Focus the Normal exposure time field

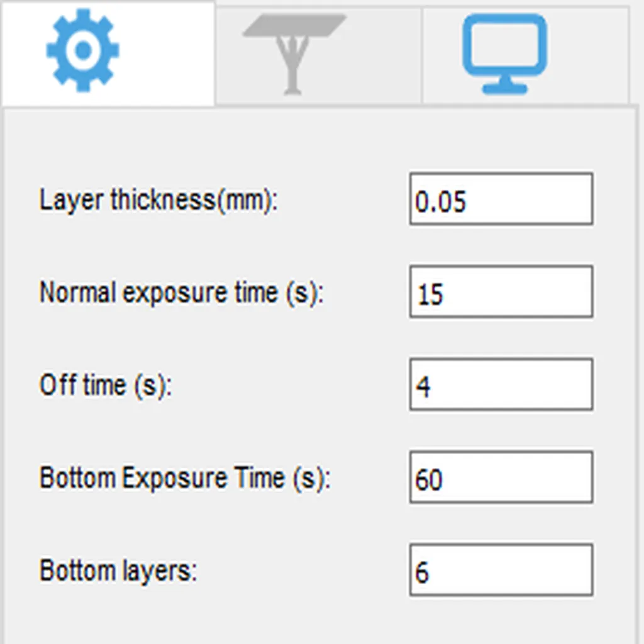(x=501, y=292)
